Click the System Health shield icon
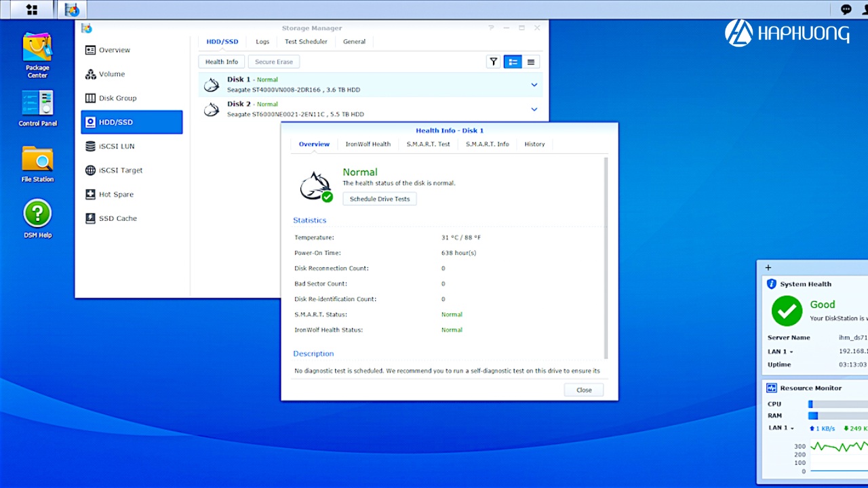Screen dimensions: 868x488 [x=772, y=284]
